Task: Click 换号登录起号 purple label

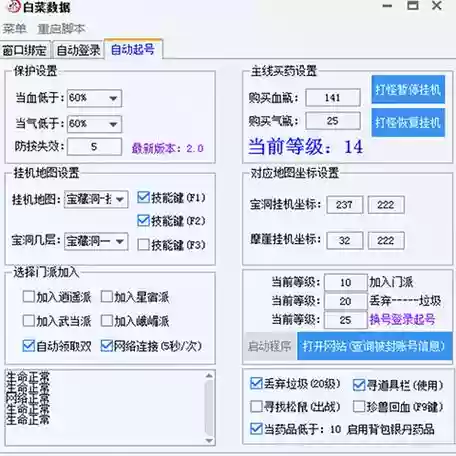Action: pos(402,319)
